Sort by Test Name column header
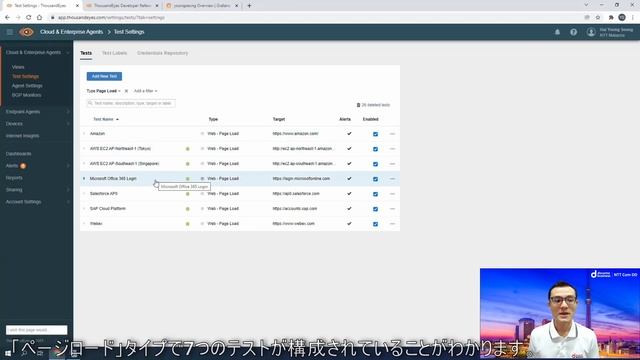 pos(106,119)
